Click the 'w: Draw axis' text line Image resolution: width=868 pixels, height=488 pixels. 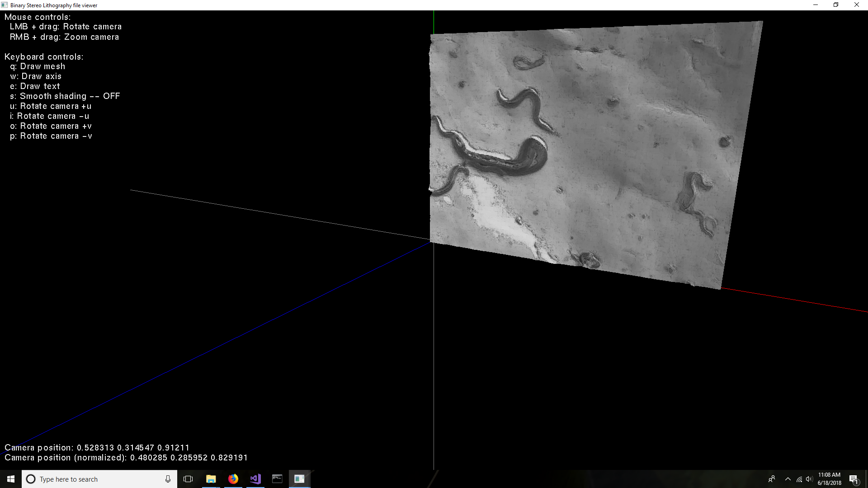pos(36,76)
